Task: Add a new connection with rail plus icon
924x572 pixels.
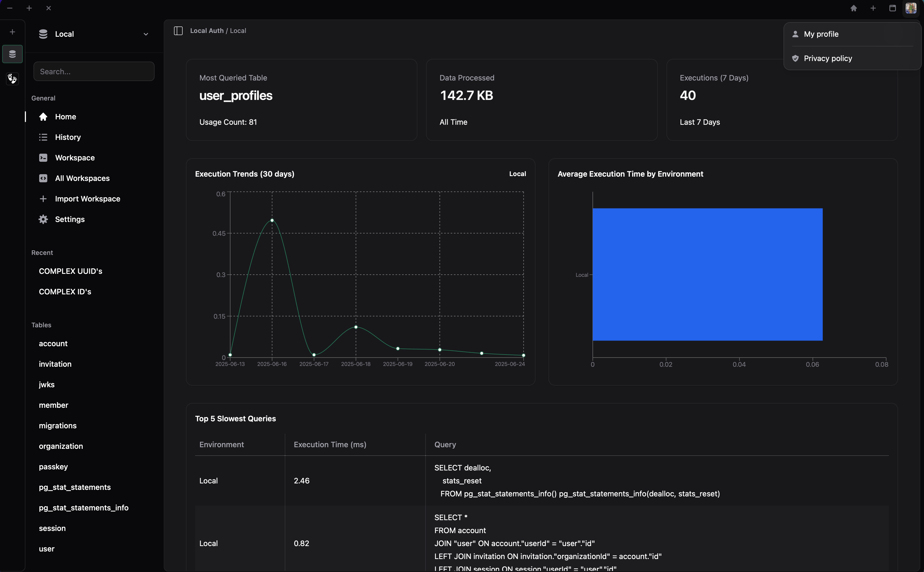Action: point(12,32)
